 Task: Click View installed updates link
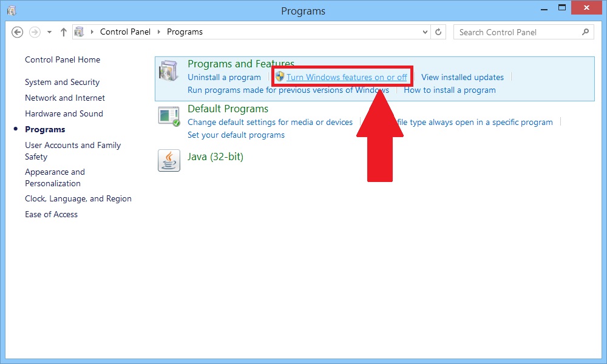coord(463,77)
